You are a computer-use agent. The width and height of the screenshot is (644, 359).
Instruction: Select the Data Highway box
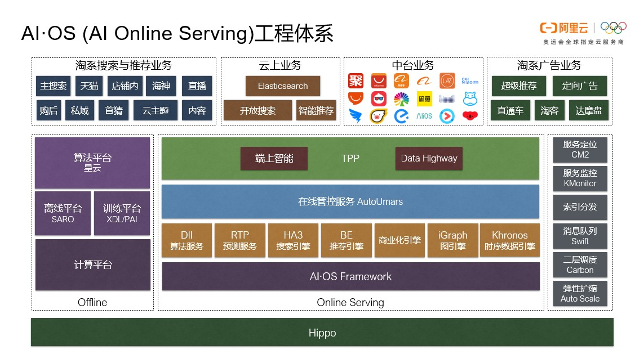pyautogui.click(x=429, y=158)
